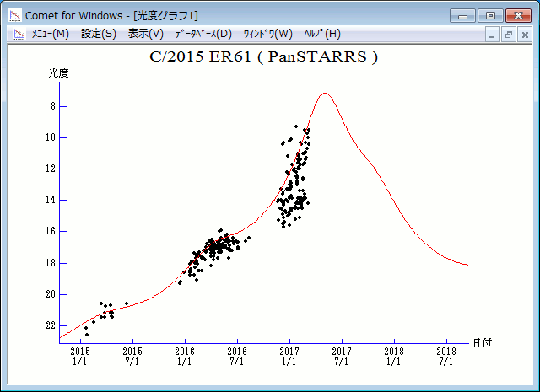The image size is (540, 392).
Task: Click the magnitude 10 axis label
Action: (x=51, y=137)
